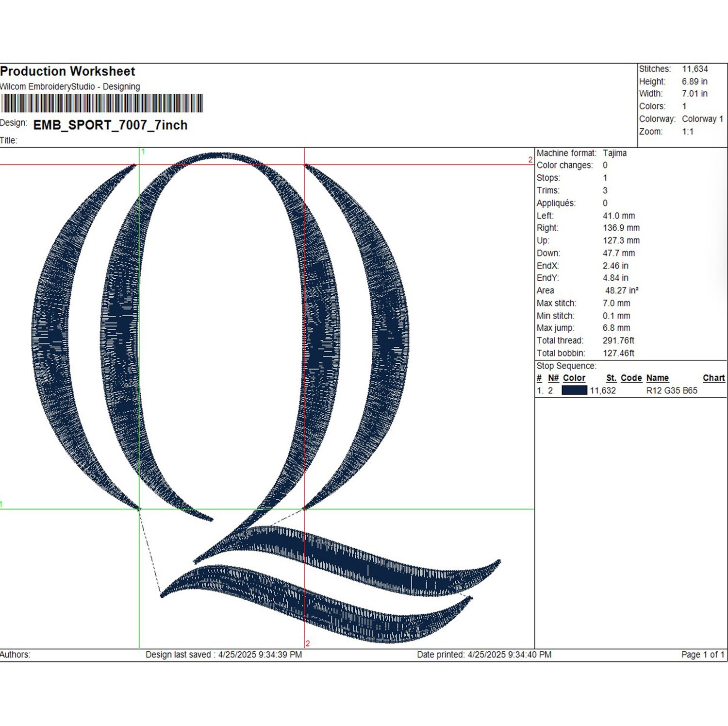This screenshot has width=728, height=726.
Task: Click the Total thread value 291.76ft
Action: tap(618, 340)
